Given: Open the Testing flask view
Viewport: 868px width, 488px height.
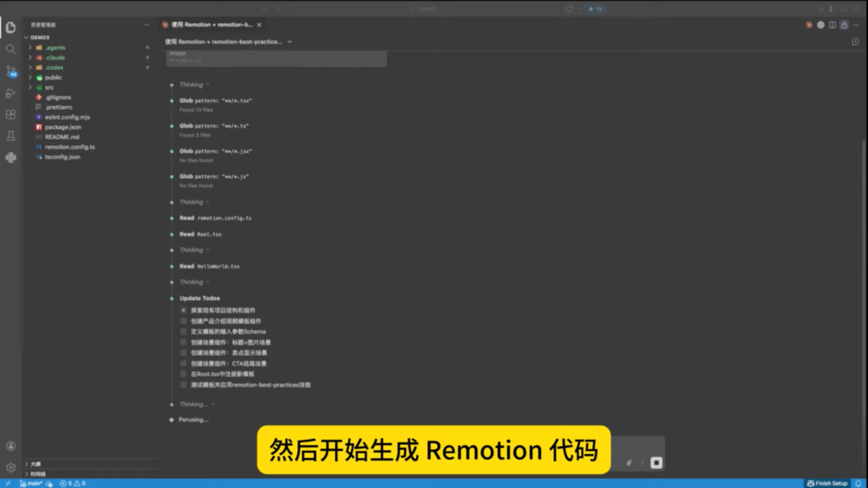Looking at the screenshot, I should 10,136.
